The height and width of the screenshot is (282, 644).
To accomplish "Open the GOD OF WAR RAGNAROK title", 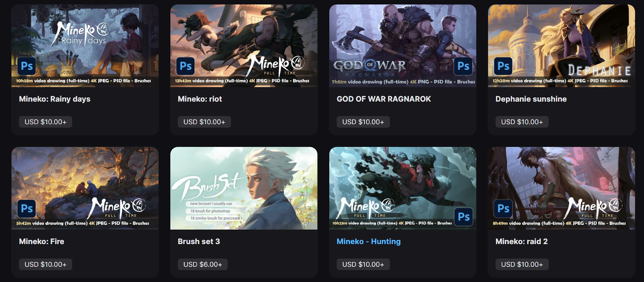I will click(384, 99).
